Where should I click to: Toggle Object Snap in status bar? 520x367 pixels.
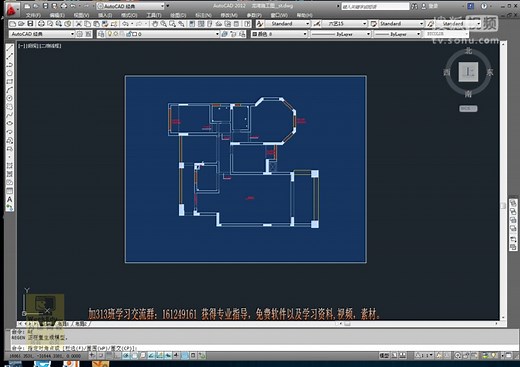point(134,356)
